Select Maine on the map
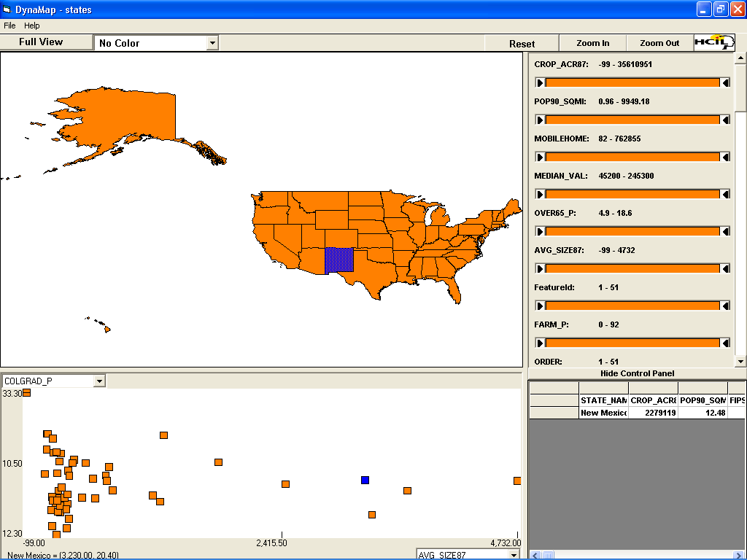Viewport: 747px width, 560px height. pyautogui.click(x=514, y=209)
